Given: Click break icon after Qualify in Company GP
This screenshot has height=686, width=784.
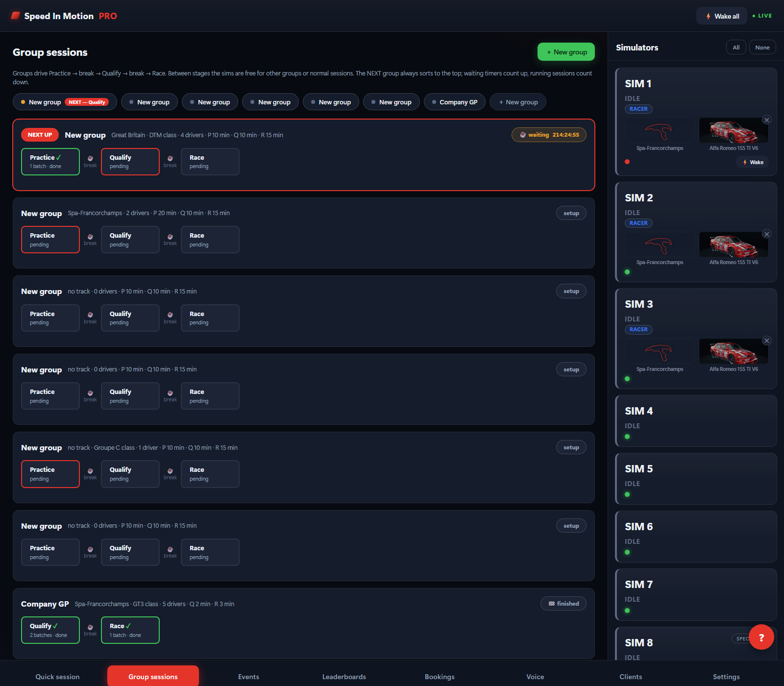Looking at the screenshot, I should pyautogui.click(x=90, y=627).
